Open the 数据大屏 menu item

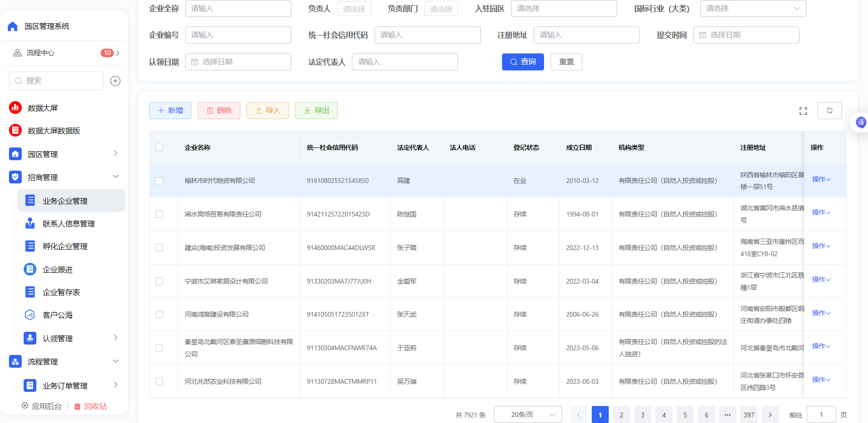[x=65, y=108]
